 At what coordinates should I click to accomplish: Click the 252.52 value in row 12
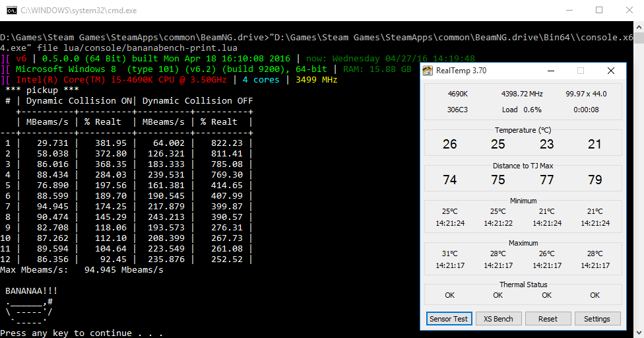tap(227, 259)
